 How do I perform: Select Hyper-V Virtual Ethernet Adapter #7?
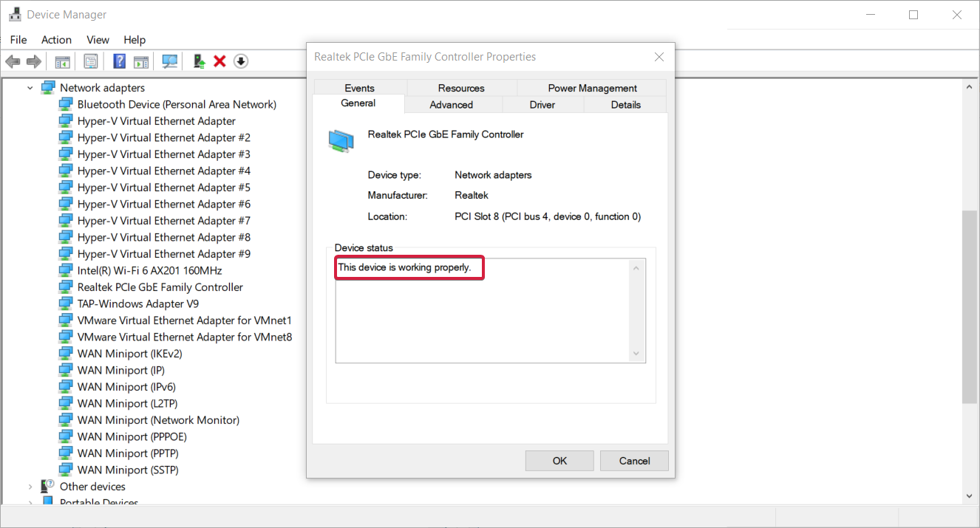point(164,221)
